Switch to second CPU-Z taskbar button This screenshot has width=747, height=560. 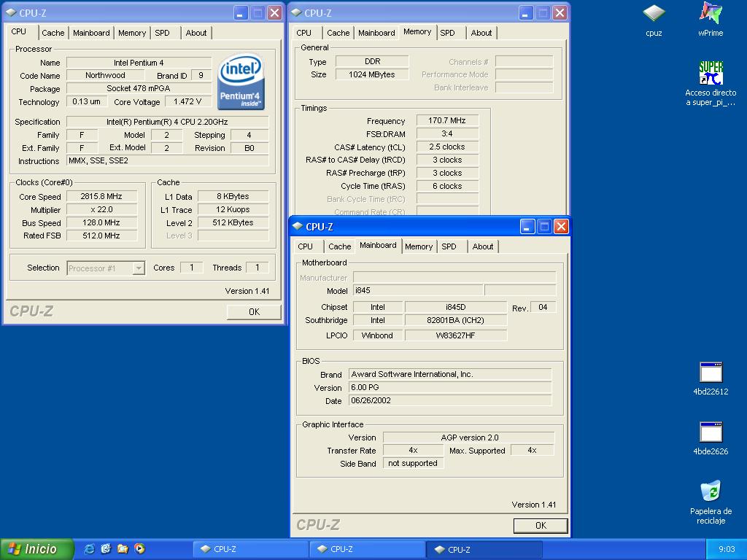coord(367,549)
